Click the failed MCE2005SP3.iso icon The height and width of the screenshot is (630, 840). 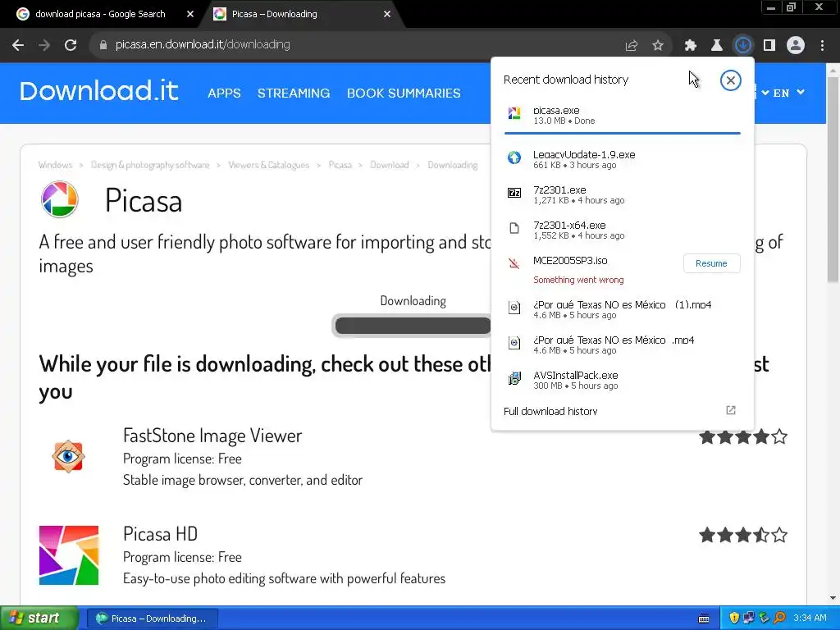pyautogui.click(x=514, y=263)
